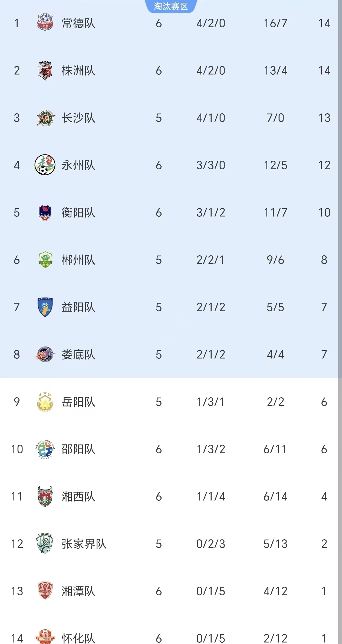Click the Hengyang team (衡阳队) shield emblem
This screenshot has width=342, height=644.
(x=45, y=213)
